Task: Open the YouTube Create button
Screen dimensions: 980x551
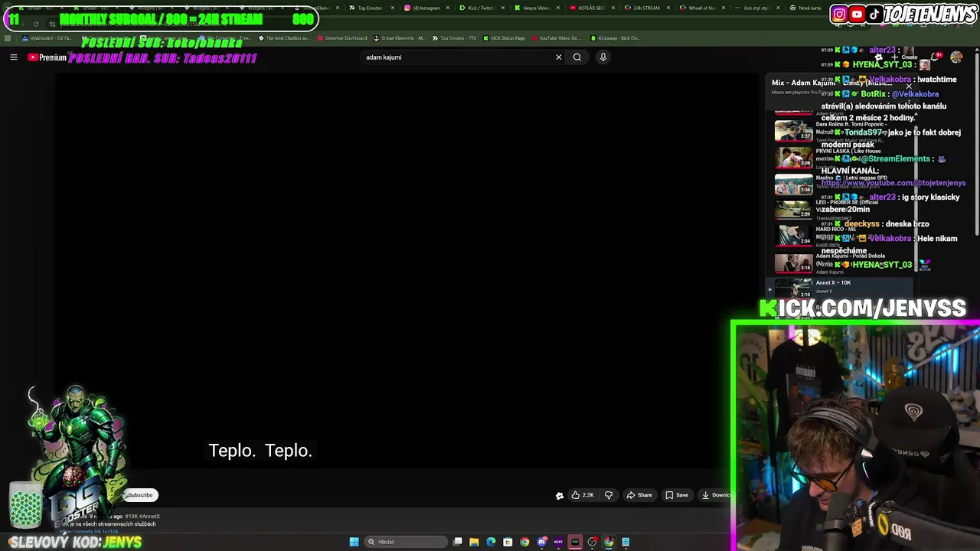Action: point(903,57)
